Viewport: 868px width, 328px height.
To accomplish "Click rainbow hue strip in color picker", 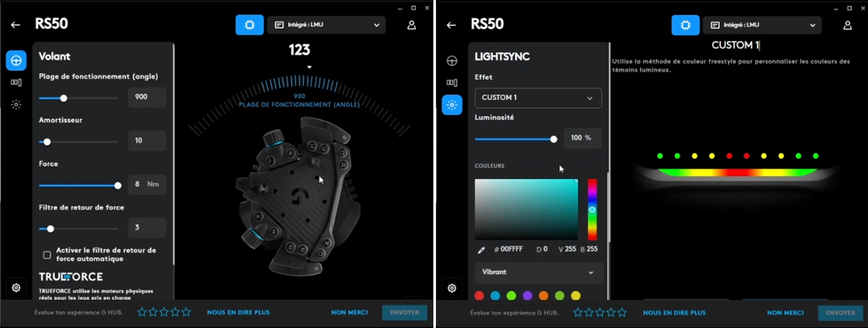I will (x=592, y=209).
